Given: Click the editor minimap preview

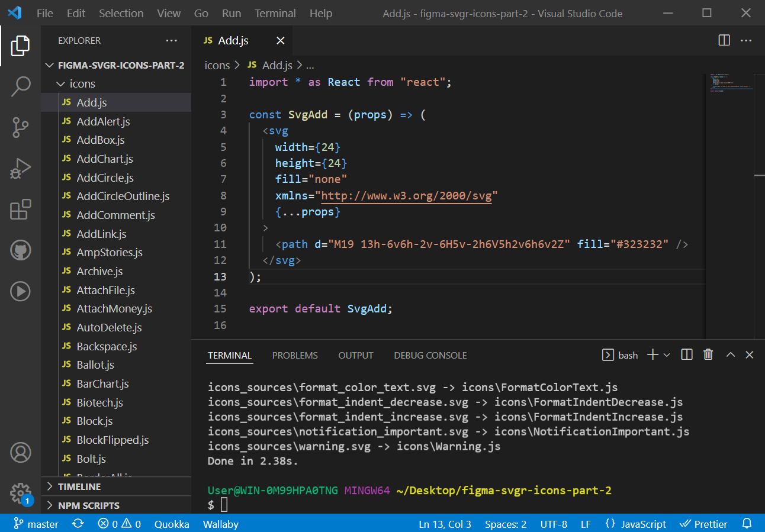Looking at the screenshot, I should (729, 83).
